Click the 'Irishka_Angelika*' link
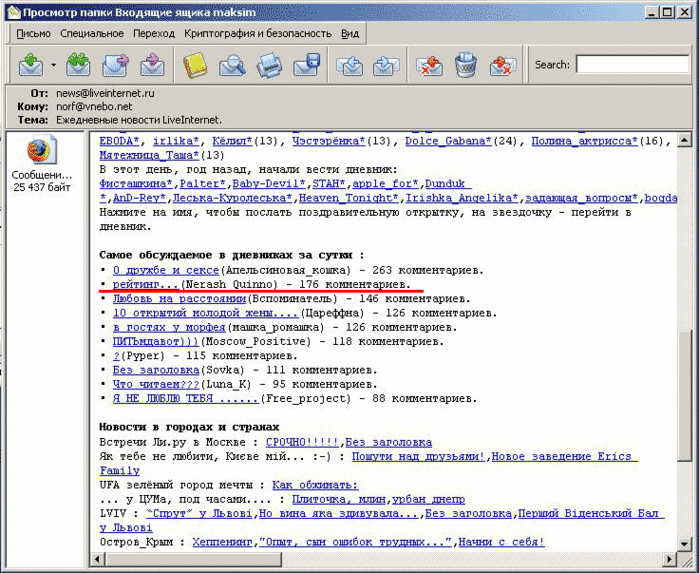Image resolution: width=699 pixels, height=573 pixels. pos(462,198)
